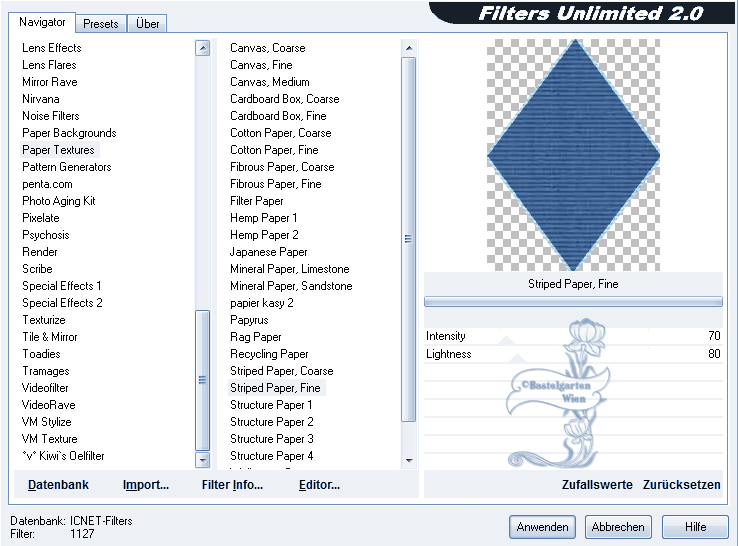Viewport: 738px width, 546px height.
Task: Click Zurücksetzen to reset values
Action: click(x=682, y=485)
